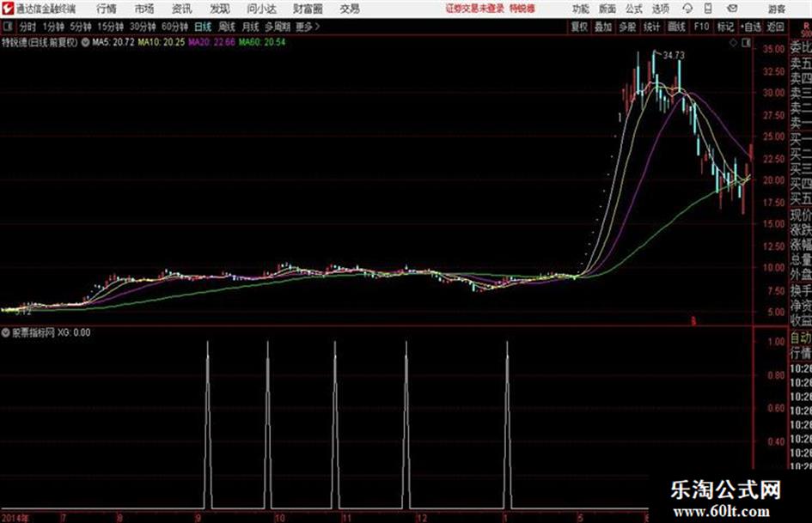Expand the 股票指标网 sub-indicator arrow
812x523 pixels.
[6, 332]
